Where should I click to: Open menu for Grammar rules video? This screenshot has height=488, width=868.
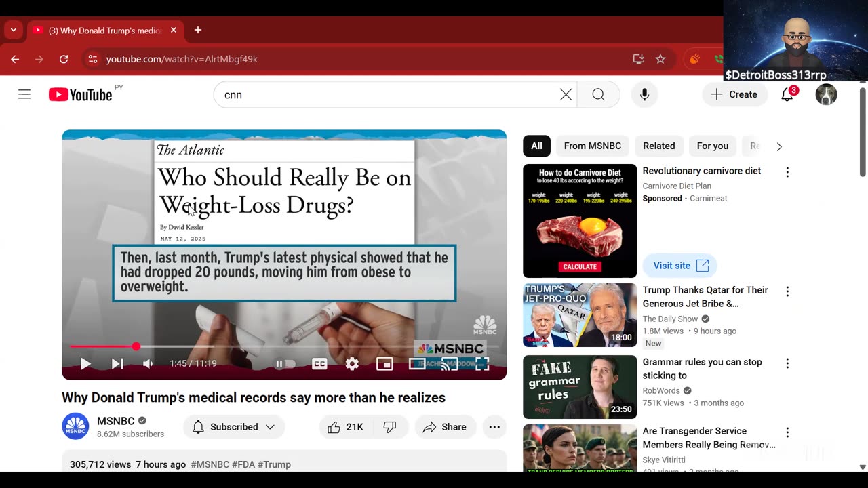pos(787,363)
